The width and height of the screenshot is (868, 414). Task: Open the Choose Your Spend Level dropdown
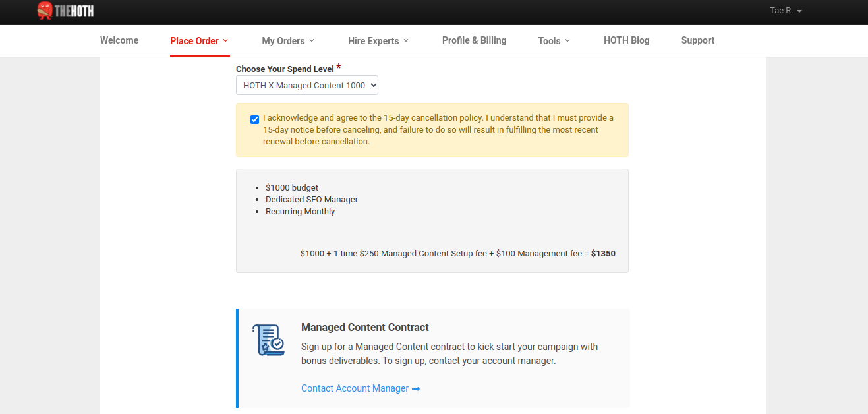[307, 85]
